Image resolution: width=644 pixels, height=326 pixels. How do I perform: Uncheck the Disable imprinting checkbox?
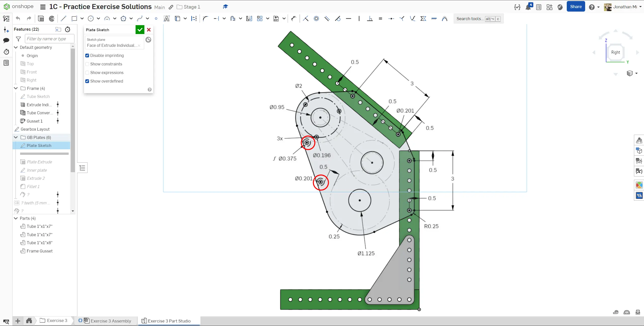[87, 55]
